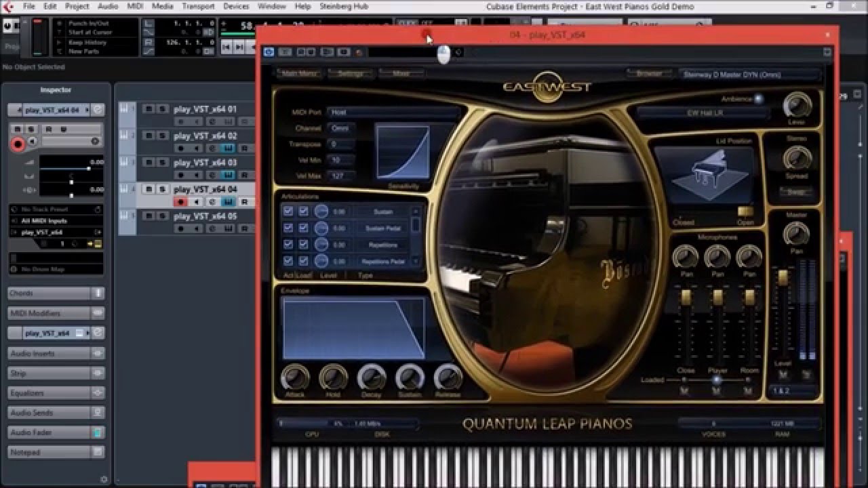
Task: Open the Transport menu
Action: (198, 6)
